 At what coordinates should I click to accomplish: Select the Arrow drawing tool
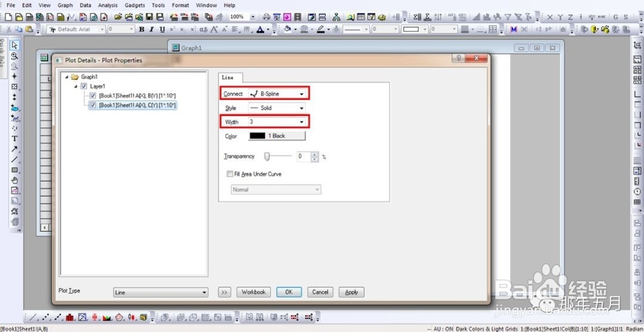coord(15,149)
